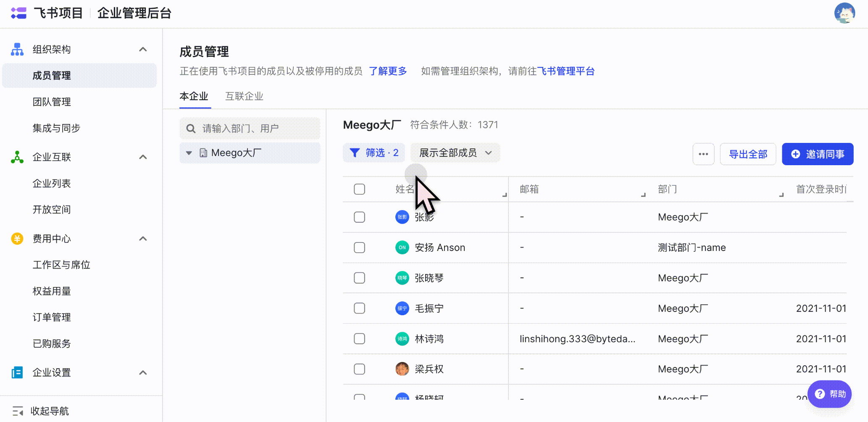
Task: Click the email linshihong.333@byteda...
Action: [x=577, y=339]
